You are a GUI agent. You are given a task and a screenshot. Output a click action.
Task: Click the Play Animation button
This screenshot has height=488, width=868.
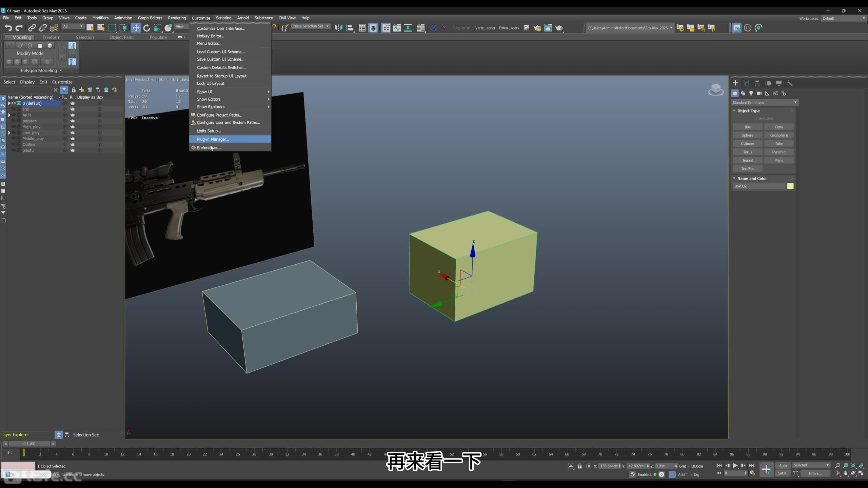tap(735, 466)
